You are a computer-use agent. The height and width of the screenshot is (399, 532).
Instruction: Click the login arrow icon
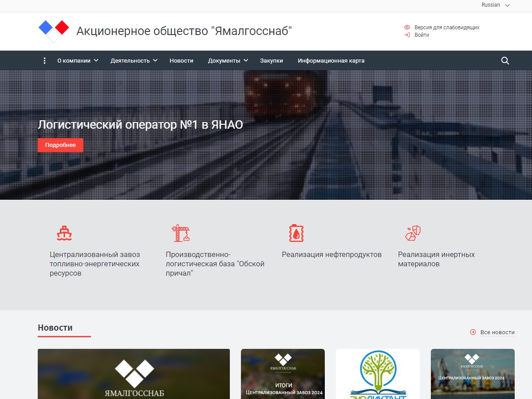[x=407, y=35]
